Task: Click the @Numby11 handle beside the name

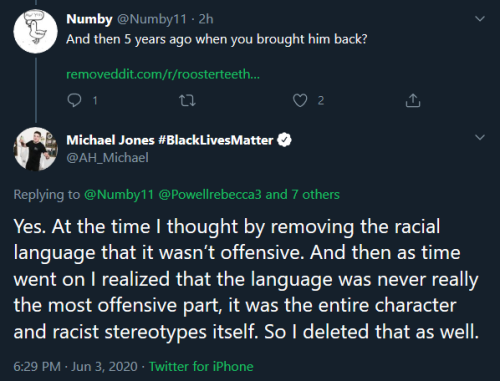Action: tap(152, 19)
